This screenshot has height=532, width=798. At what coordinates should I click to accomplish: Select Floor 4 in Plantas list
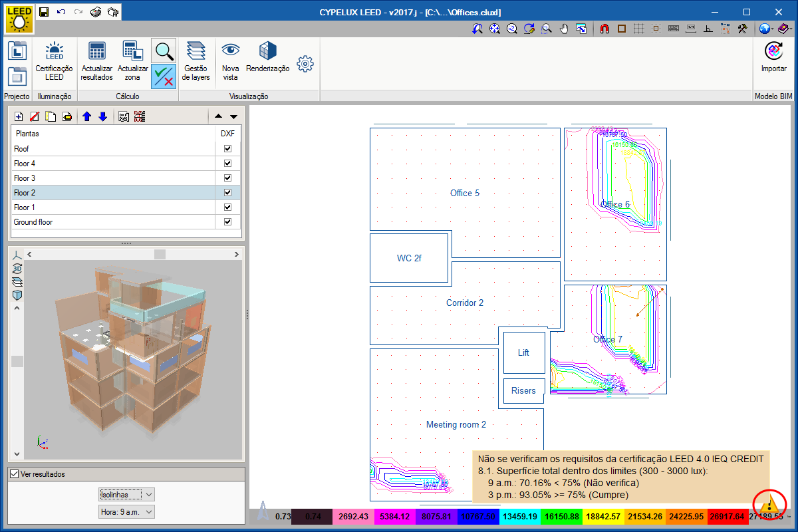(113, 164)
